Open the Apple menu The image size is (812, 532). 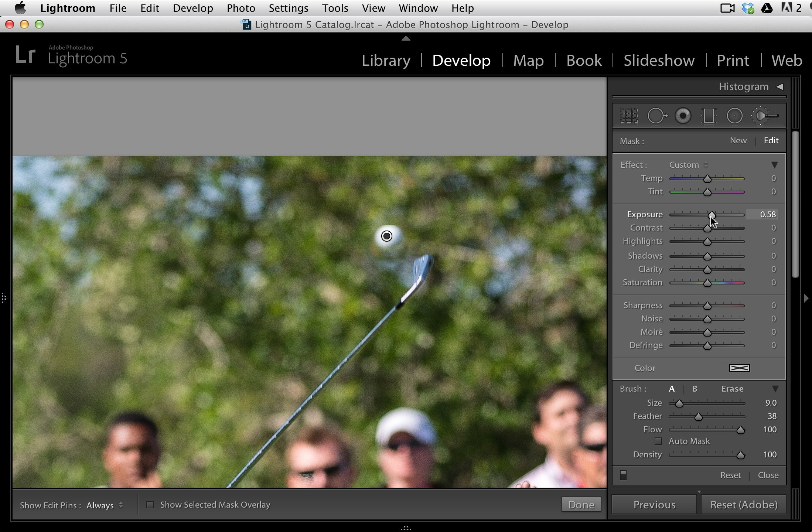click(x=20, y=8)
